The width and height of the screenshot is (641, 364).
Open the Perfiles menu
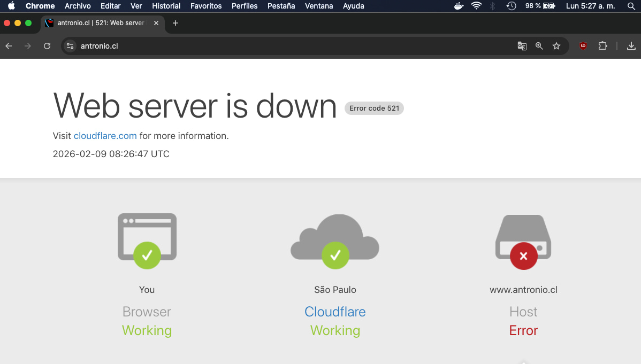(245, 6)
